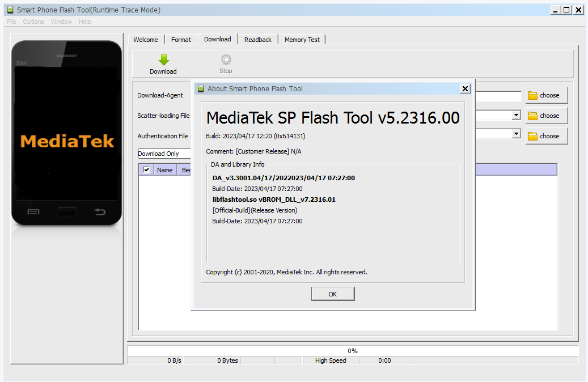Click the MediaTek phone image
This screenshot has width=588, height=382.
coord(67,133)
